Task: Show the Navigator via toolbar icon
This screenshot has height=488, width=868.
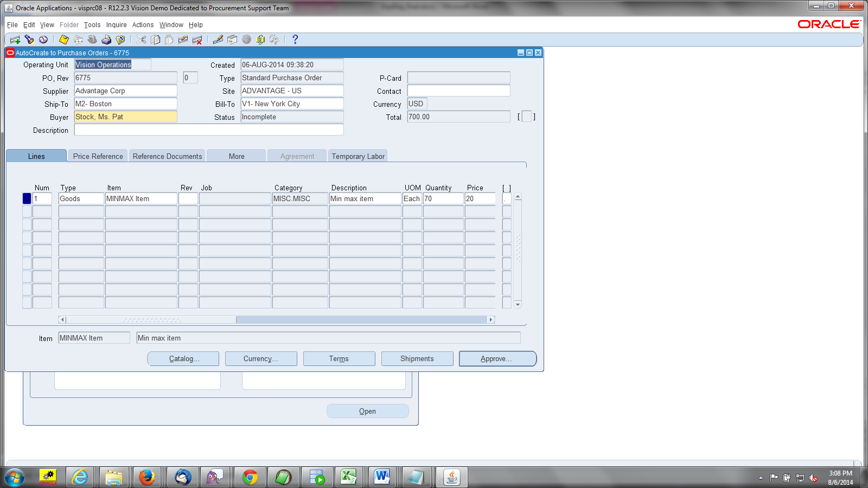Action: tap(43, 40)
